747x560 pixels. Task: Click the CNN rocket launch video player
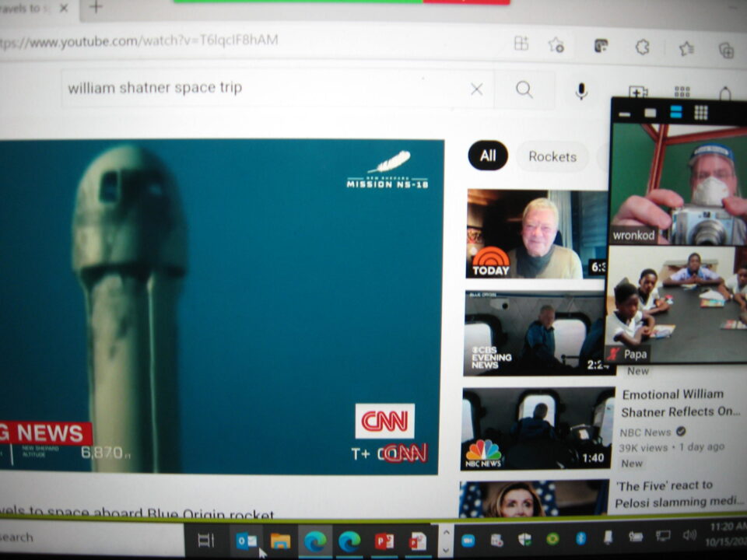tap(220, 306)
